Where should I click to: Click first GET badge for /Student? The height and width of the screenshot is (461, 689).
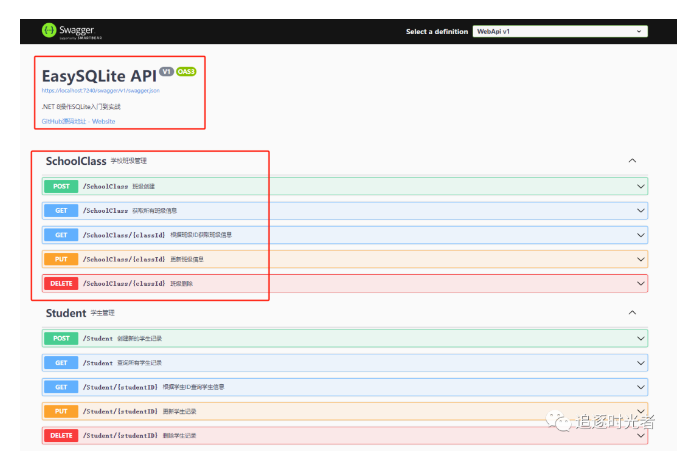[x=61, y=363]
